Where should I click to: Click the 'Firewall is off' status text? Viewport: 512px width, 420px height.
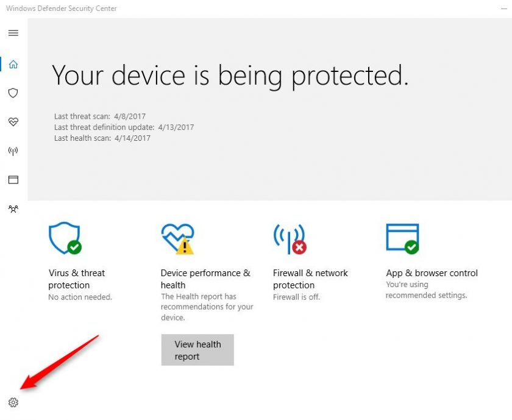tap(296, 297)
